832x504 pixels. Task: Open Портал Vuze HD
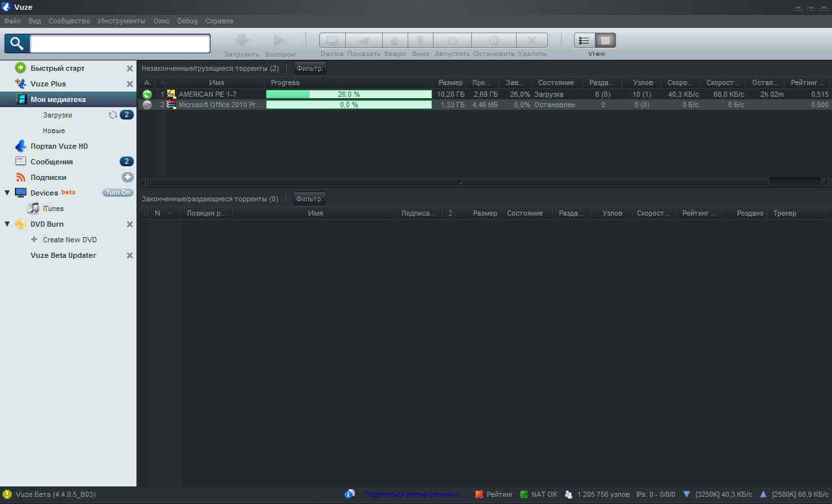tap(59, 146)
